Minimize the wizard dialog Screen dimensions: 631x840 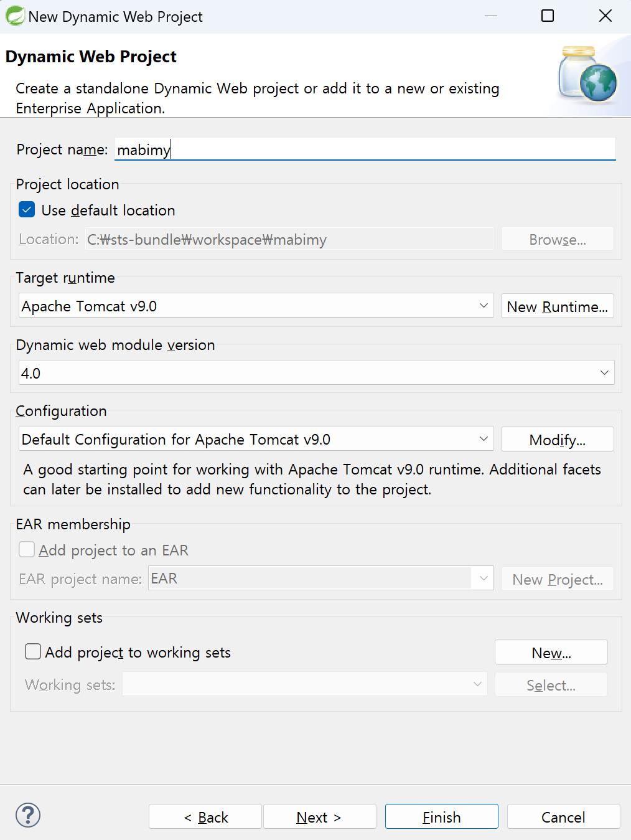point(491,16)
